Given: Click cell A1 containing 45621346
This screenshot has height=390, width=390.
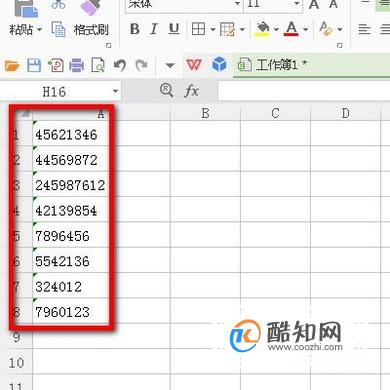Looking at the screenshot, I should (70, 134).
